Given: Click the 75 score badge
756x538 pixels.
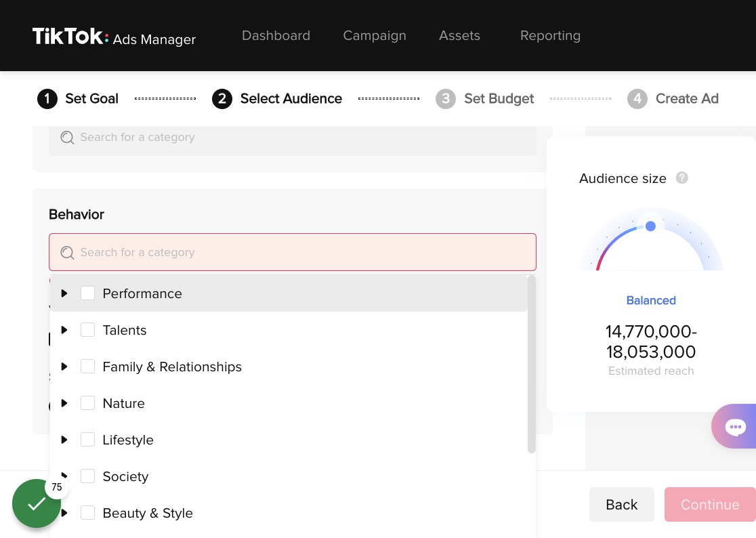Looking at the screenshot, I should [x=57, y=487].
